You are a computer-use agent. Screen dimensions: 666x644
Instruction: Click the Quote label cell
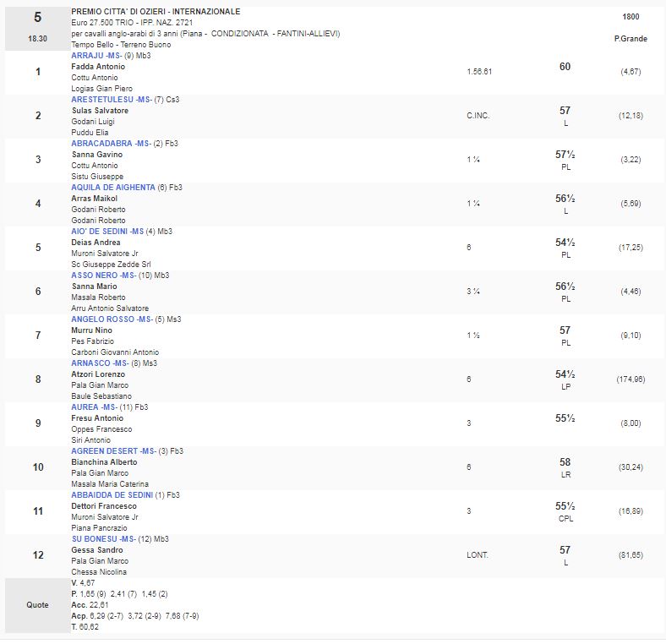point(36,605)
